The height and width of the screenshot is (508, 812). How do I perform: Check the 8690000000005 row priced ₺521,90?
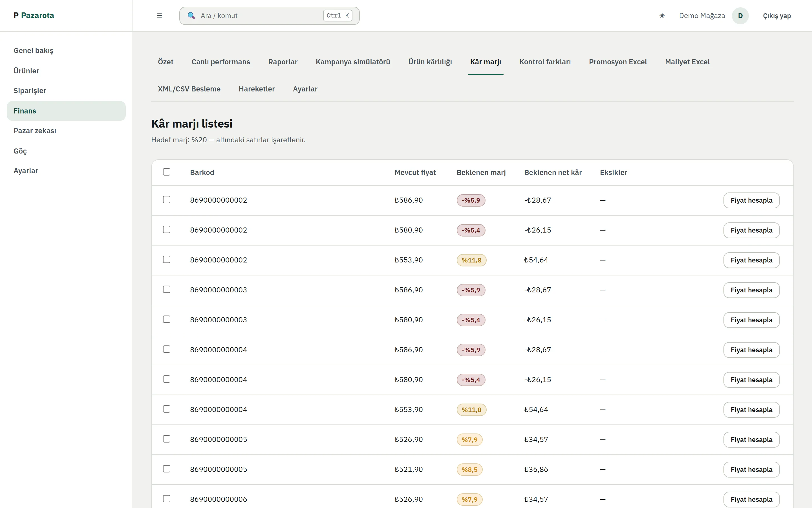tap(167, 469)
